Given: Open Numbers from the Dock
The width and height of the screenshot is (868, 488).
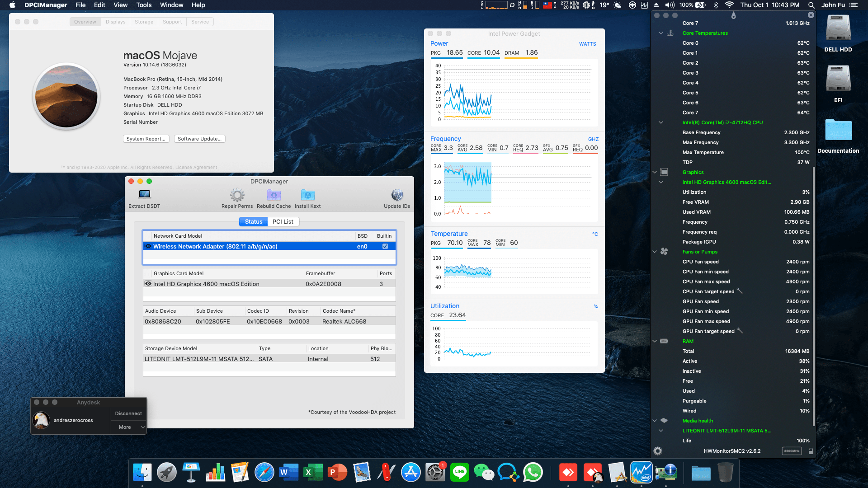Looking at the screenshot, I should pos(216,473).
